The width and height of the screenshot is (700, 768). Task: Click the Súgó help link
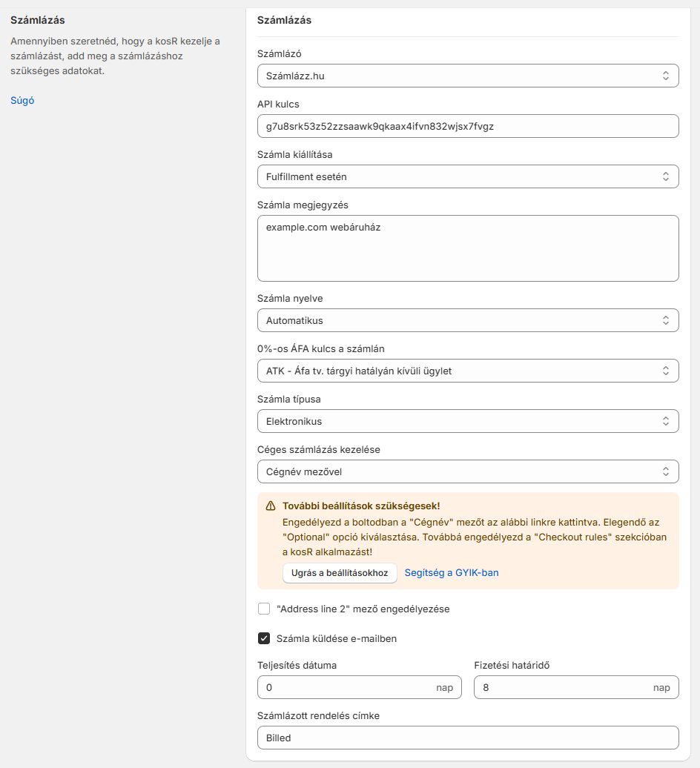point(22,101)
